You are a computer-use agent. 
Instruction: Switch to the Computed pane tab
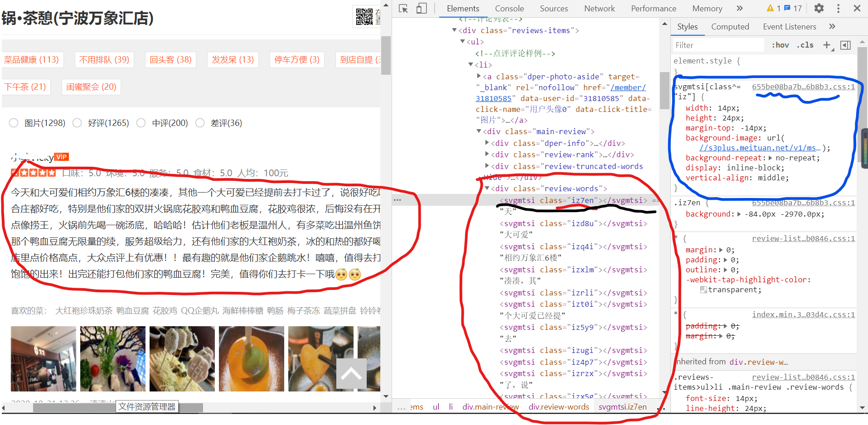coord(730,26)
